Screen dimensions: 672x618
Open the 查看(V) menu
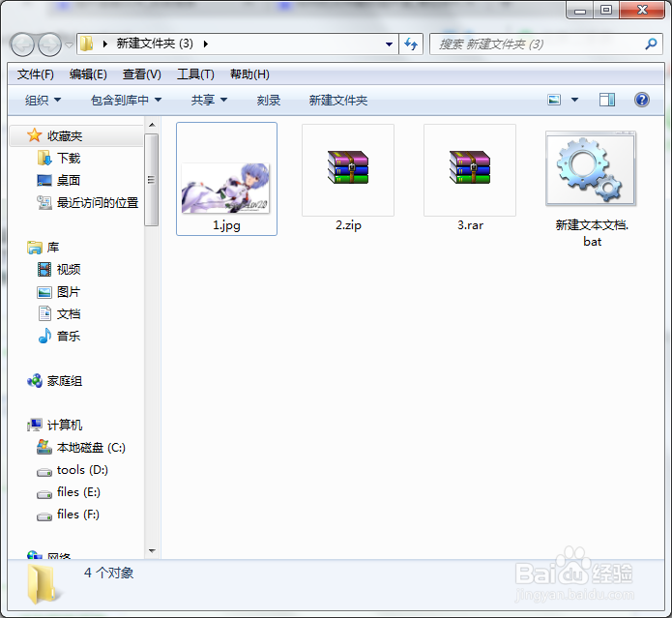(142, 74)
